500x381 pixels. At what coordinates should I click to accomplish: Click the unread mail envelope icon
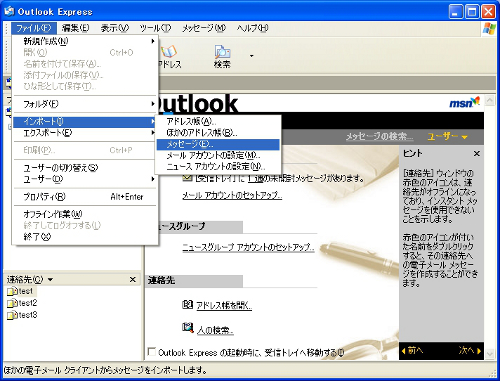187,178
